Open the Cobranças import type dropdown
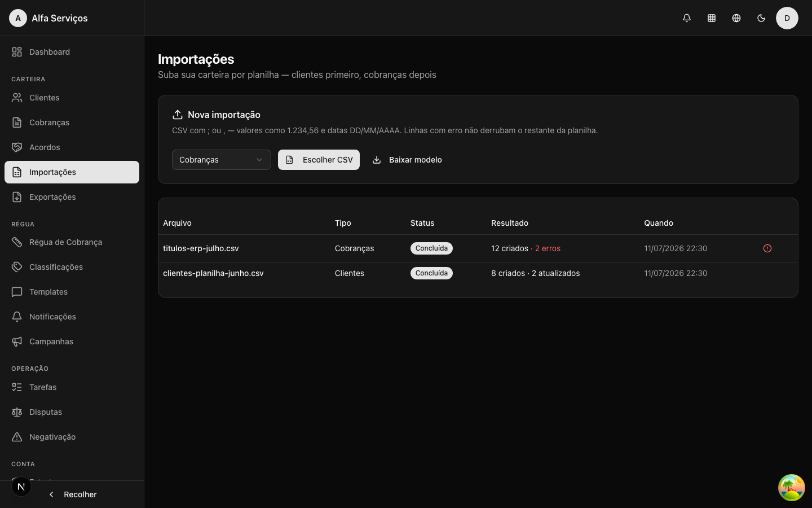The width and height of the screenshot is (812, 508). click(222, 160)
